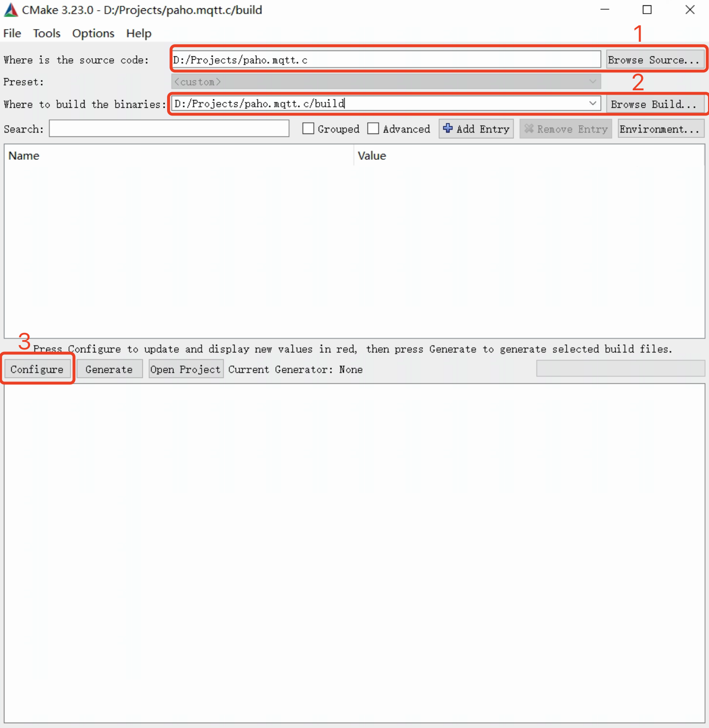The width and height of the screenshot is (709, 728).
Task: Click the 'Current Generator: None' label
Action: (x=296, y=369)
